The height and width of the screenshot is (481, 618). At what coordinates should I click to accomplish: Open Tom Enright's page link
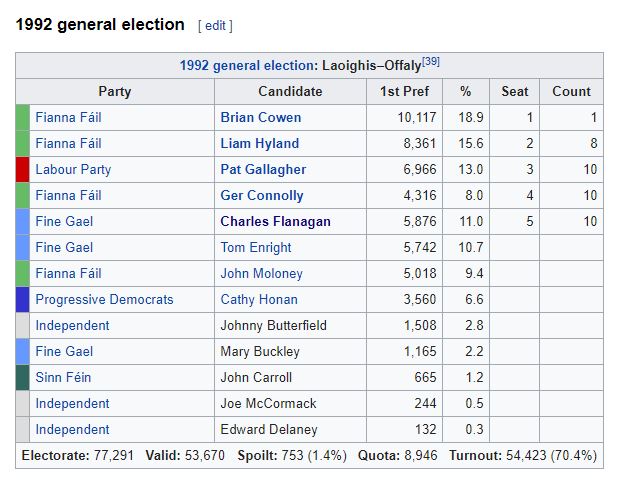point(256,248)
